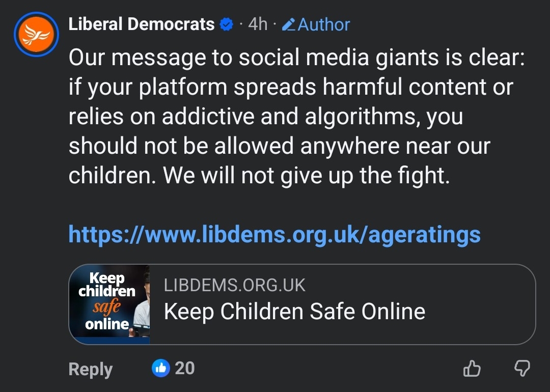Open the Liberal Democrats profile avatar
The width and height of the screenshot is (550, 392).
click(x=37, y=34)
